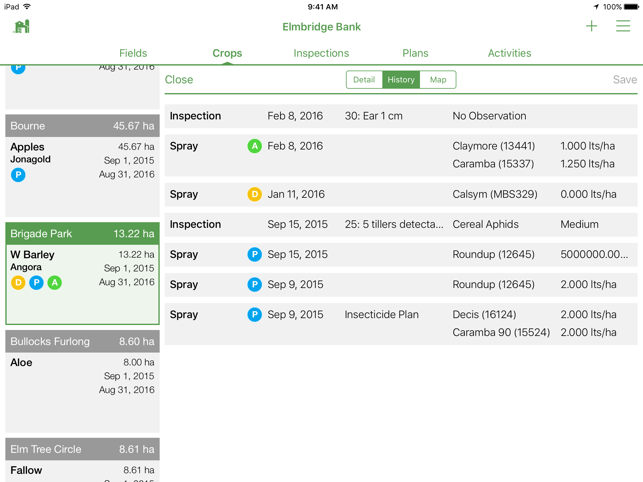
Task: Tap blue P badge under Apples Jonagold
Action: point(18,175)
